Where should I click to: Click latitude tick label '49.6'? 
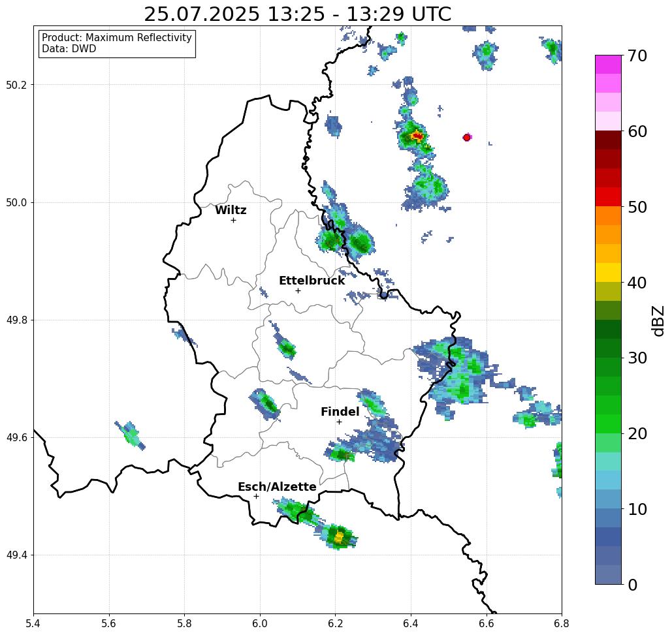coord(16,438)
